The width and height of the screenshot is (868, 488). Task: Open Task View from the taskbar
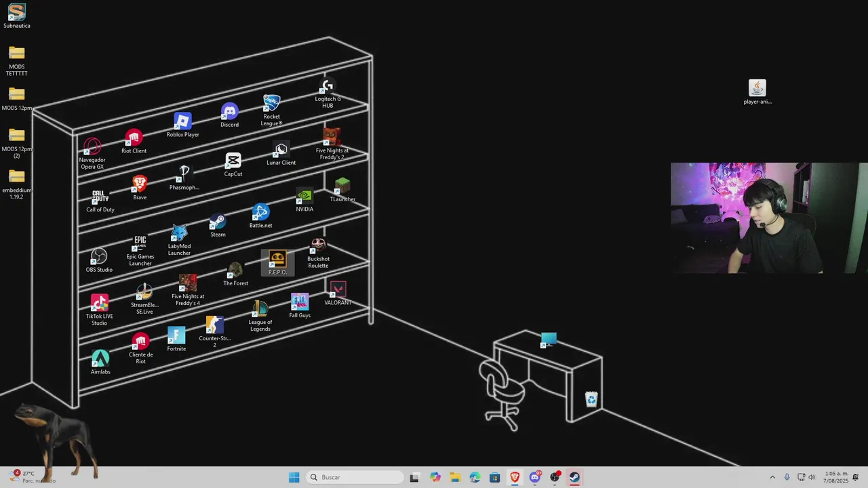coord(414,477)
